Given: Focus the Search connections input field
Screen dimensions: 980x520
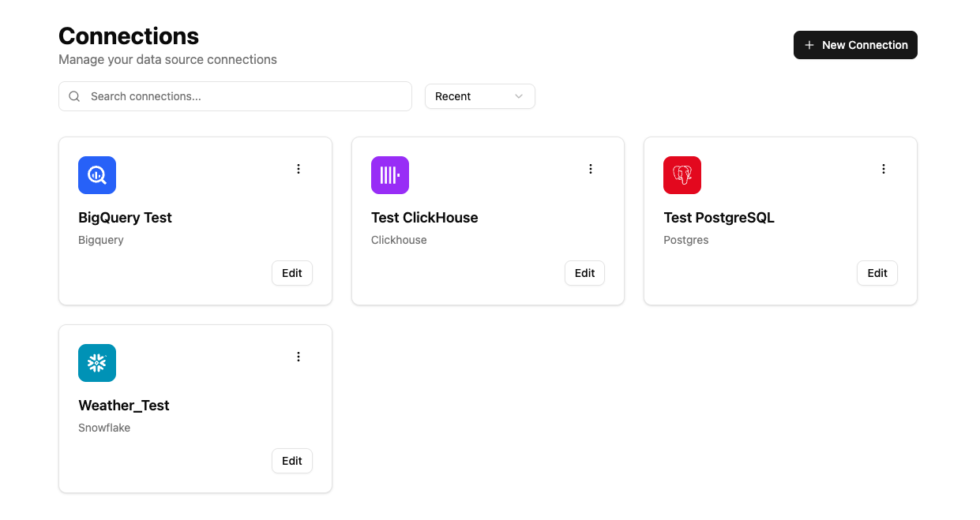Looking at the screenshot, I should click(245, 96).
